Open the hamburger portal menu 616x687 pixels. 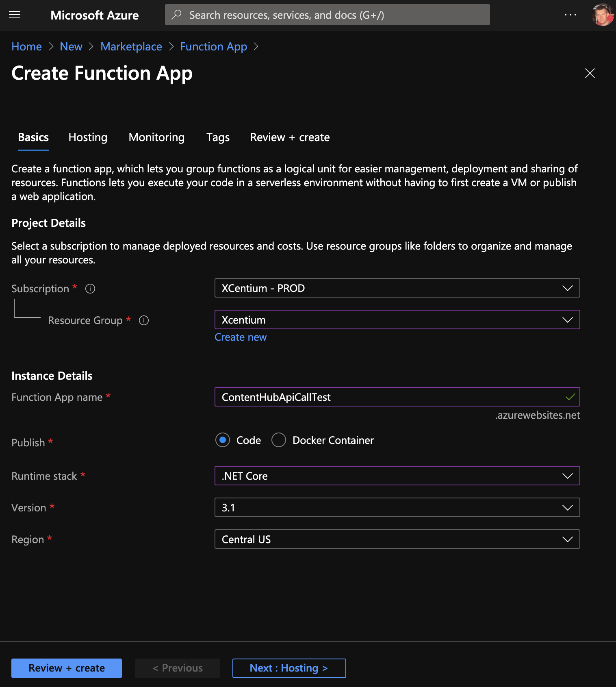point(15,15)
